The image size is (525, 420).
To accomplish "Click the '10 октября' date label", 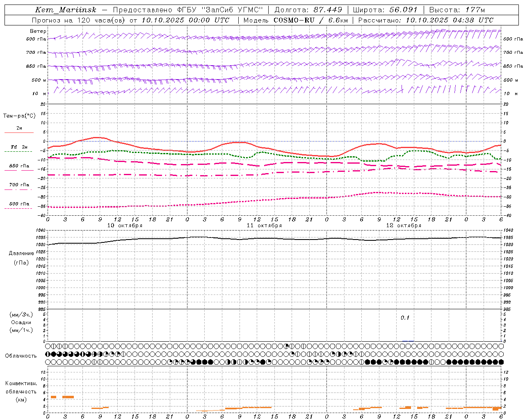I will pos(125,226).
